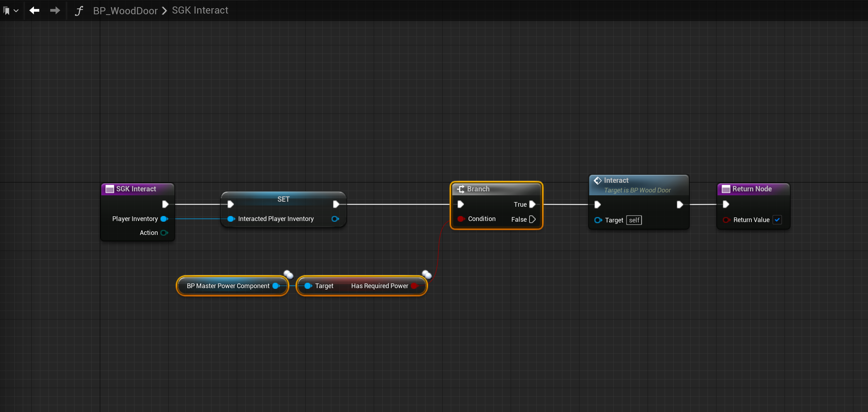Click the Interact node function icon

[598, 181]
